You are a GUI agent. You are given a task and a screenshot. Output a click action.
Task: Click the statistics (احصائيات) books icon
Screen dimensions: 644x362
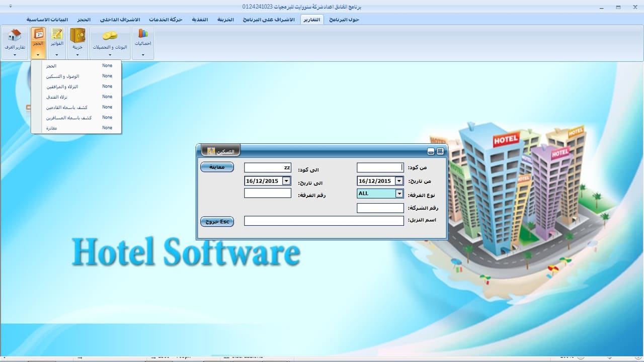(x=143, y=34)
